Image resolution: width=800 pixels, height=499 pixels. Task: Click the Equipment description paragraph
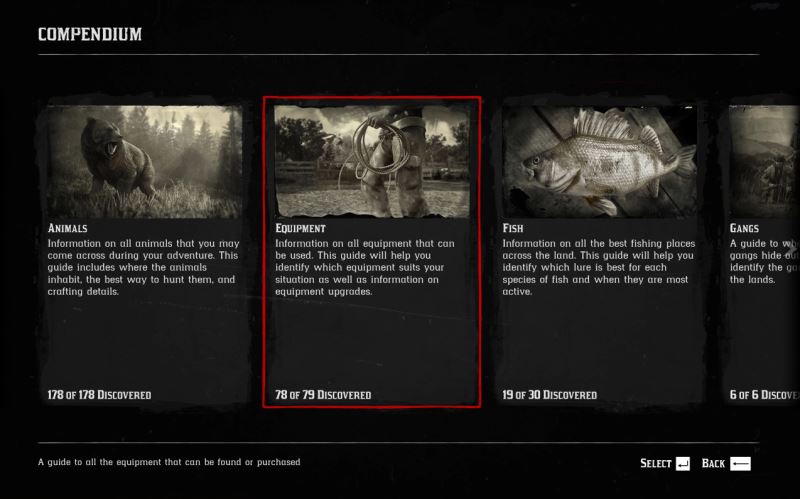click(x=365, y=267)
